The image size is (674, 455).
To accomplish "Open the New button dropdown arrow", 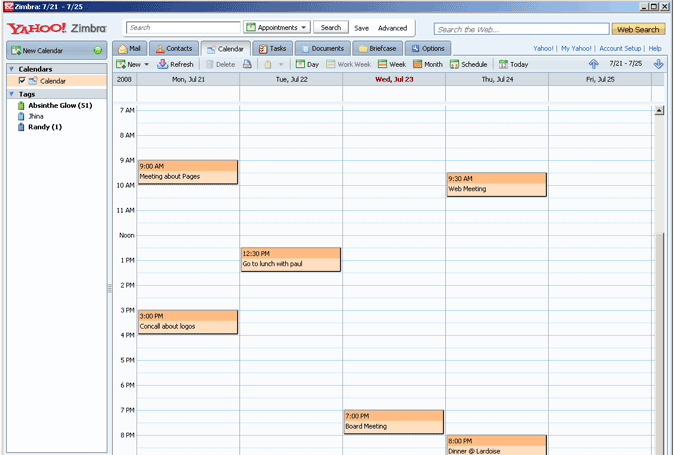I will pos(147,64).
